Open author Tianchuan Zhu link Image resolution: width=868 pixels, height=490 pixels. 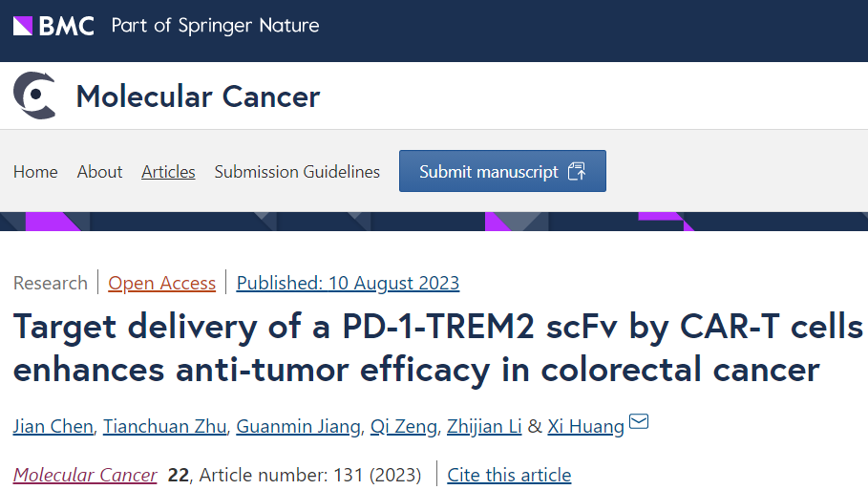pos(165,426)
